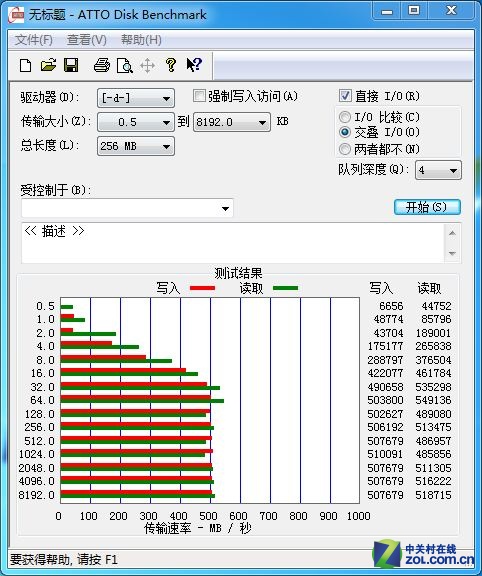
Task: Click read value 518715 in last row
Action: point(433,495)
